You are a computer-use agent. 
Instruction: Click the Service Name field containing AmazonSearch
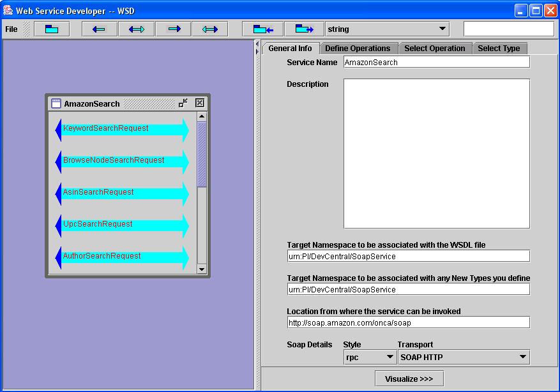[437, 62]
